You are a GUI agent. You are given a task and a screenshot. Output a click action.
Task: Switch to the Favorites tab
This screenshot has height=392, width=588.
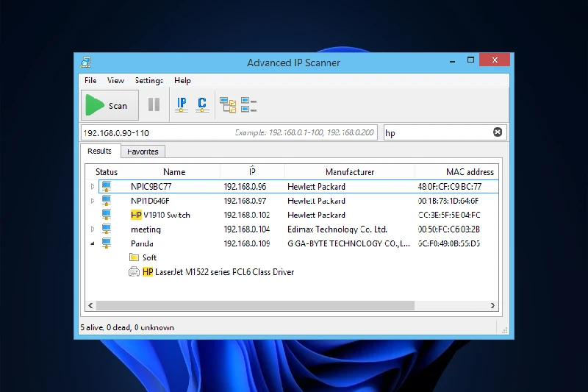coord(143,152)
